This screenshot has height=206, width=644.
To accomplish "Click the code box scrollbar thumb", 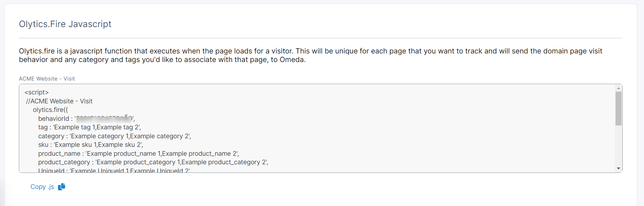I will pos(619,108).
